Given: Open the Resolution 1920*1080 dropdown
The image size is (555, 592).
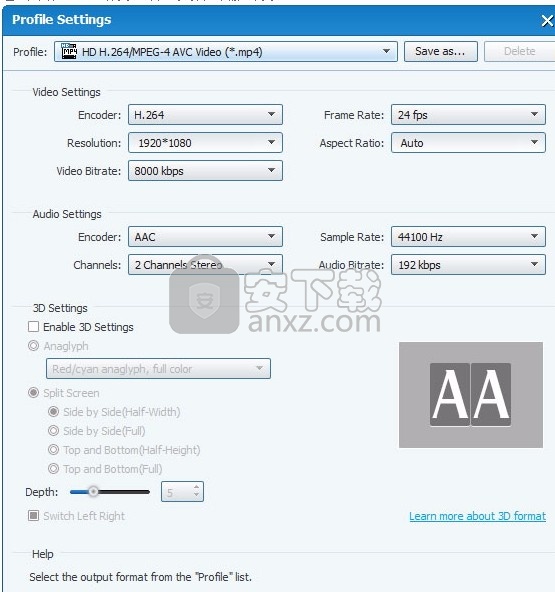Looking at the screenshot, I should point(205,142).
